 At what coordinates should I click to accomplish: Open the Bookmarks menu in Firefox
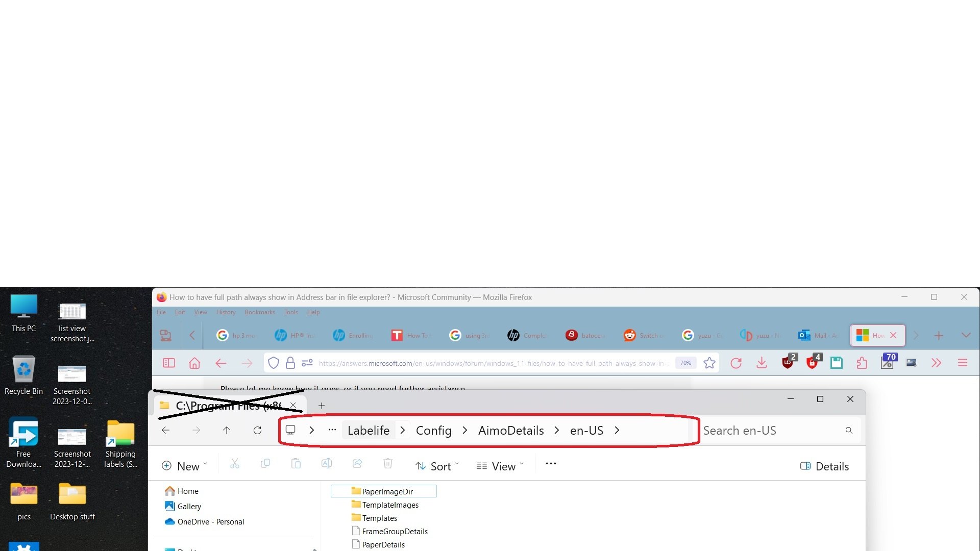[x=260, y=312]
